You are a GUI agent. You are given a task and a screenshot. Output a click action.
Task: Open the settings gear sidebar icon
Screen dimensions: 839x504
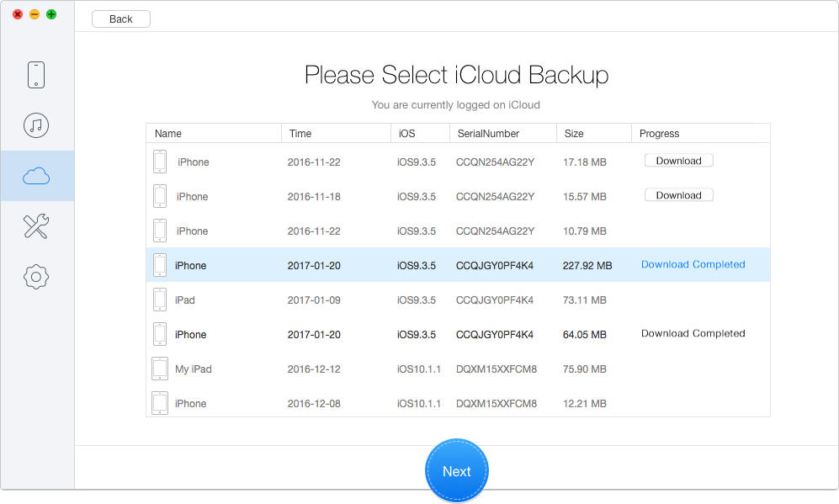point(36,277)
